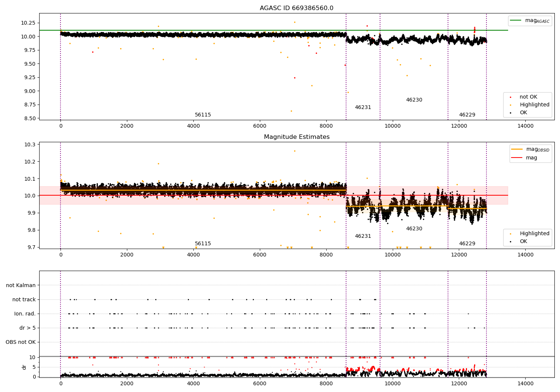Viewport: 560px width, 392px height.
Task: Click the 'not track' axis label
Action: coord(24,299)
